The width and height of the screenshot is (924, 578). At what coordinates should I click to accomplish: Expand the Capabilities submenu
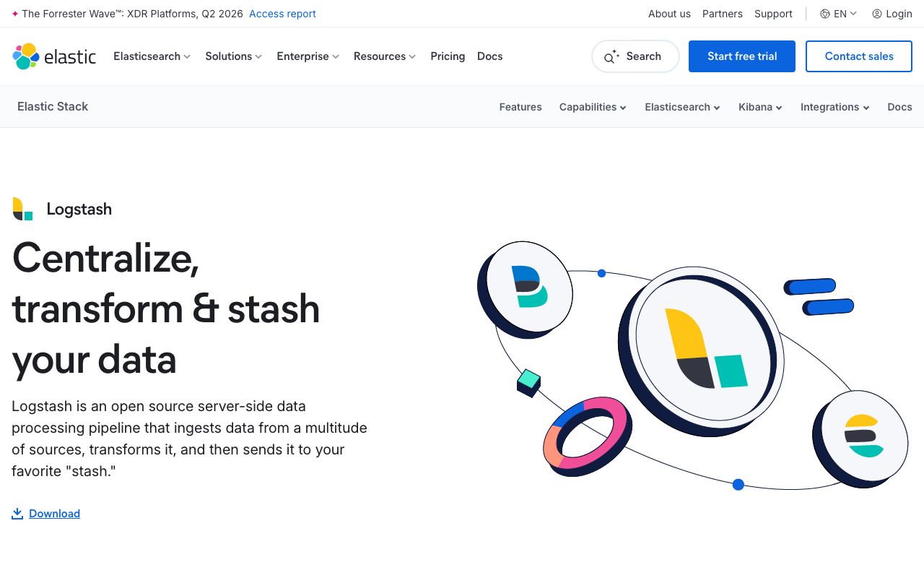click(x=593, y=107)
